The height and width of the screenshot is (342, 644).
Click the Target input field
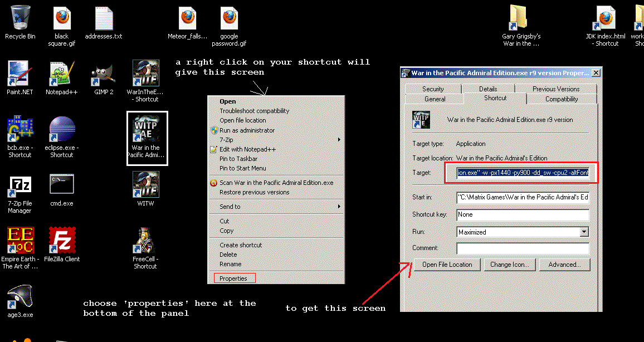(x=523, y=173)
